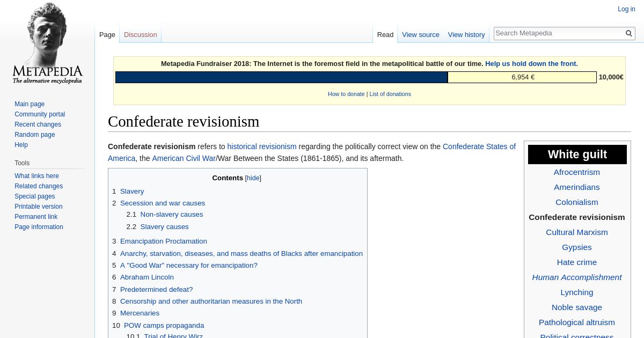Follow the American Civil War link
The width and height of the screenshot is (644, 338).
pos(184,158)
